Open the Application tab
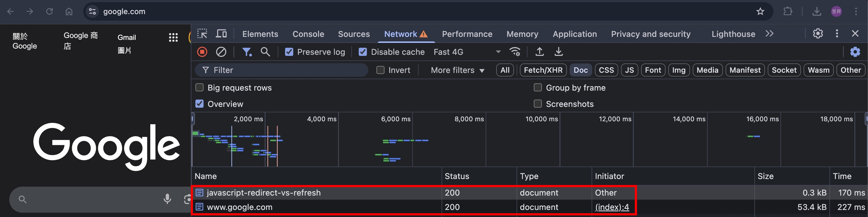This screenshot has width=868, height=217. 574,34
